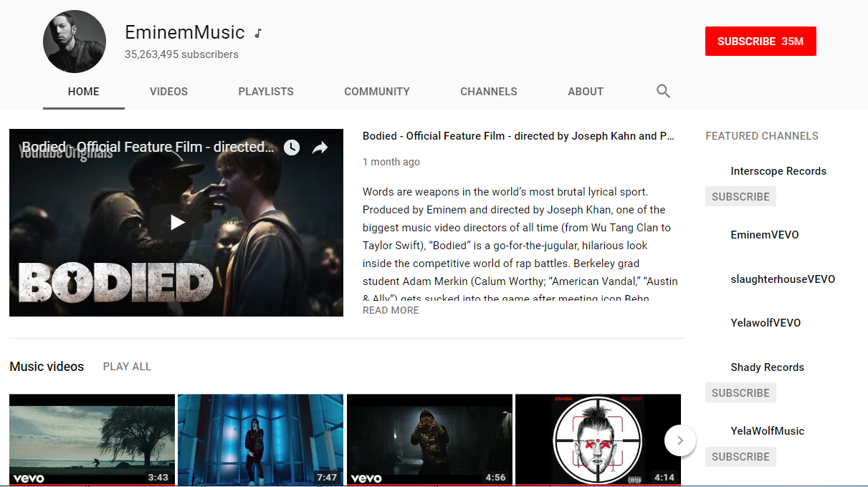This screenshot has height=487, width=868.
Task: Click the share arrow icon on Bodied video
Action: point(320,148)
